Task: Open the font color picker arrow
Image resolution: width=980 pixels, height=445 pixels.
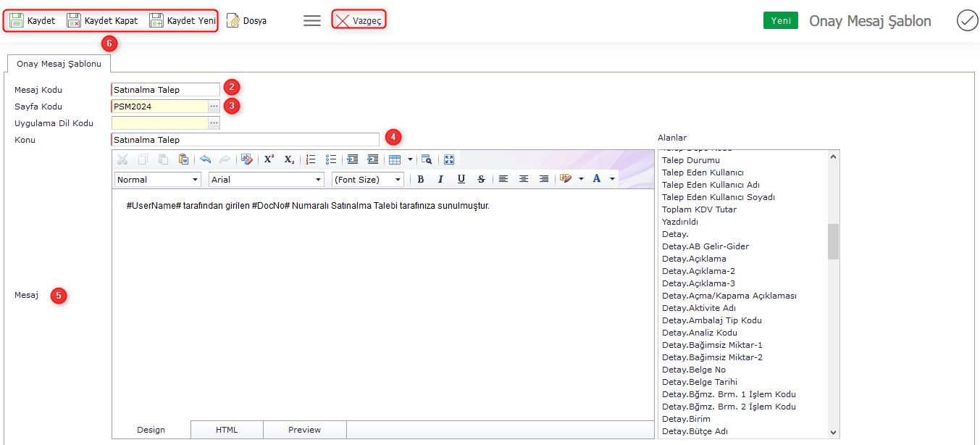Action: (x=612, y=179)
